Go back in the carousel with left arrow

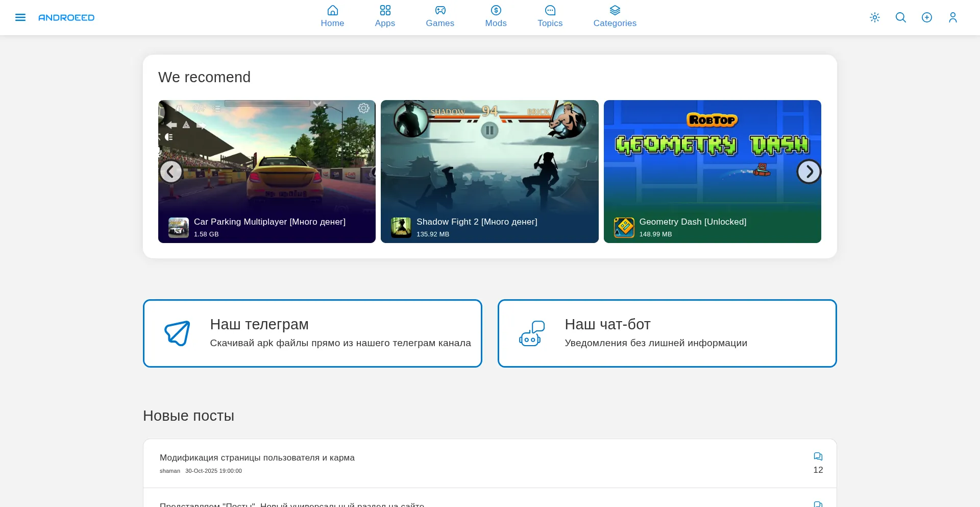(x=171, y=171)
